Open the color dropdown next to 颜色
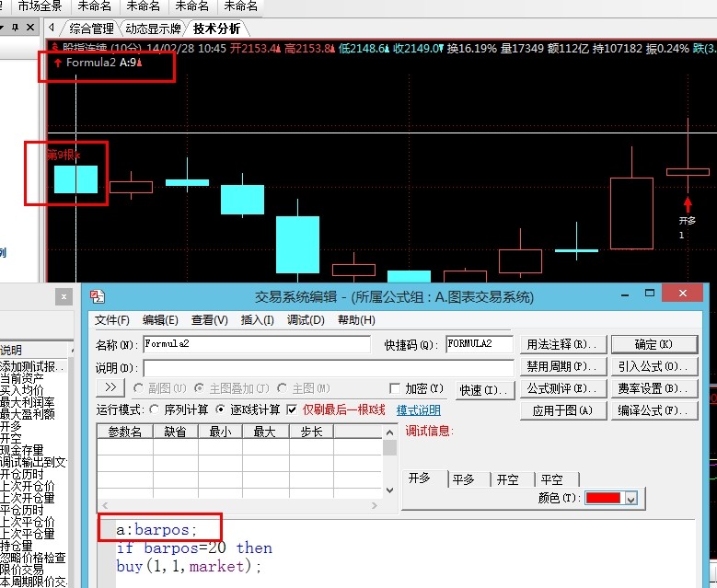This screenshot has height=588, width=717. click(630, 498)
